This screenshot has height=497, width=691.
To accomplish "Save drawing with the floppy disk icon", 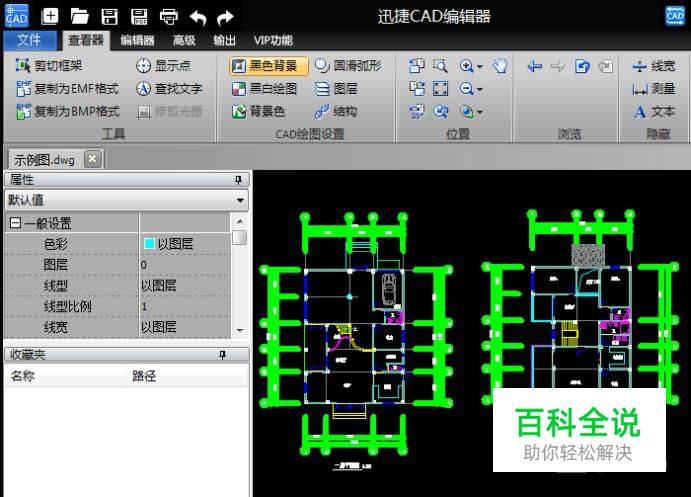I will tap(109, 17).
